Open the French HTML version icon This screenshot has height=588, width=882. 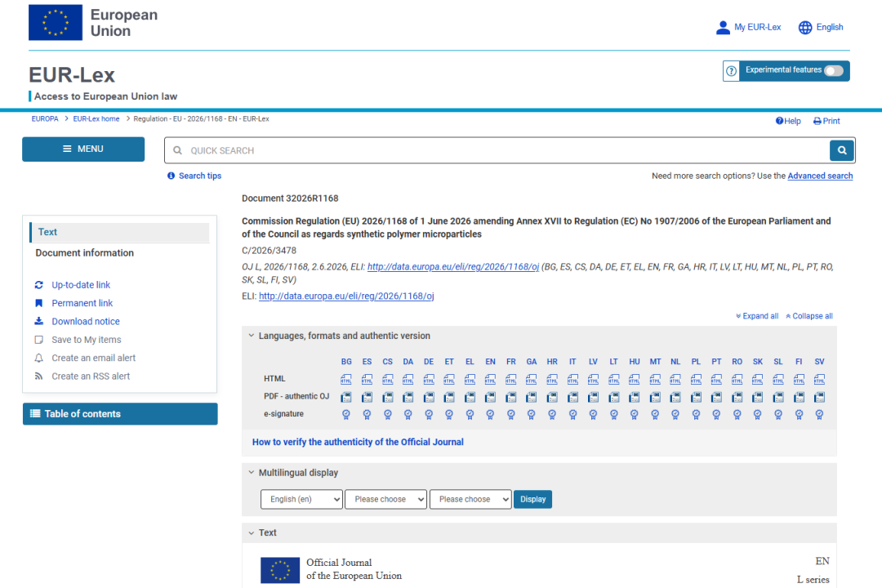click(x=510, y=379)
